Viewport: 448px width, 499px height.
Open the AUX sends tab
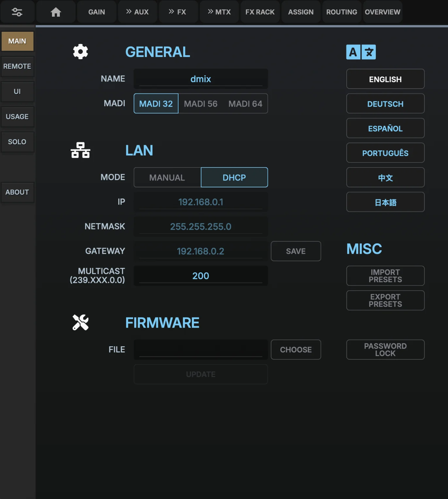[137, 12]
